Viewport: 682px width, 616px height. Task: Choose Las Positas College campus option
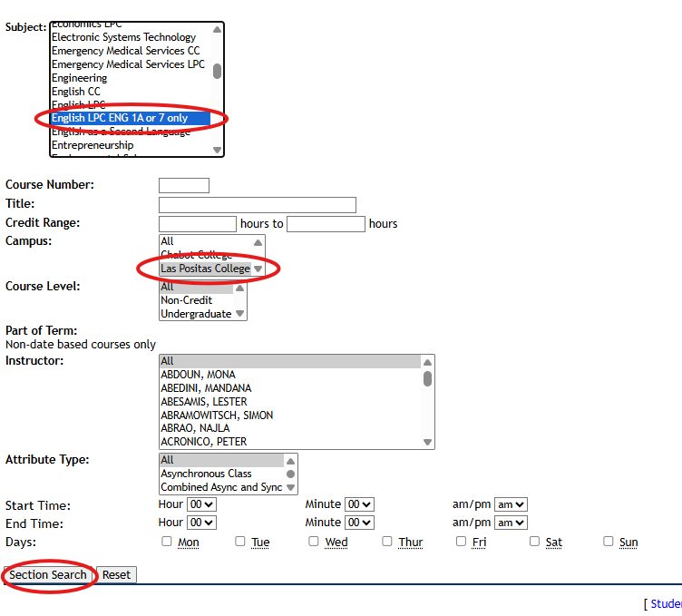pyautogui.click(x=205, y=269)
